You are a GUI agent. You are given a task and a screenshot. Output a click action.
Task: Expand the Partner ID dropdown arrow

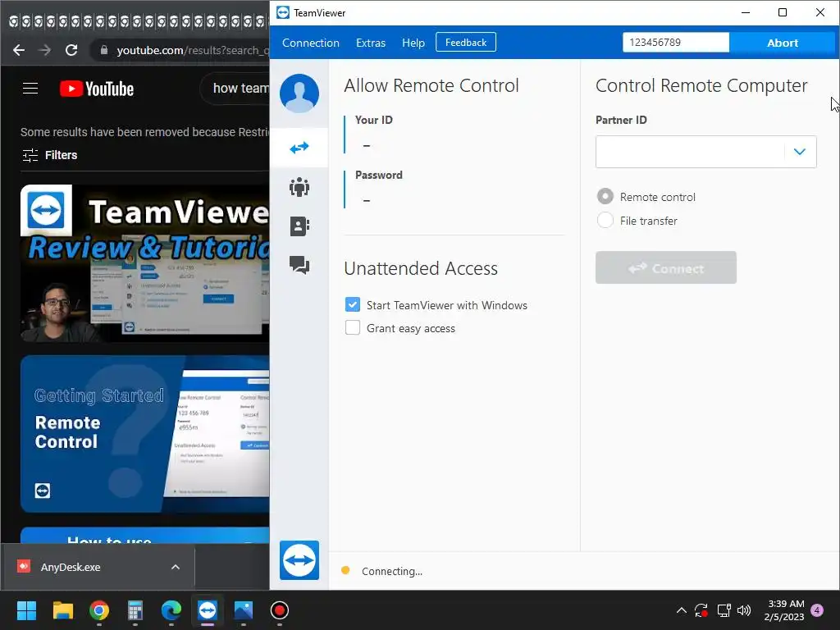tap(800, 152)
